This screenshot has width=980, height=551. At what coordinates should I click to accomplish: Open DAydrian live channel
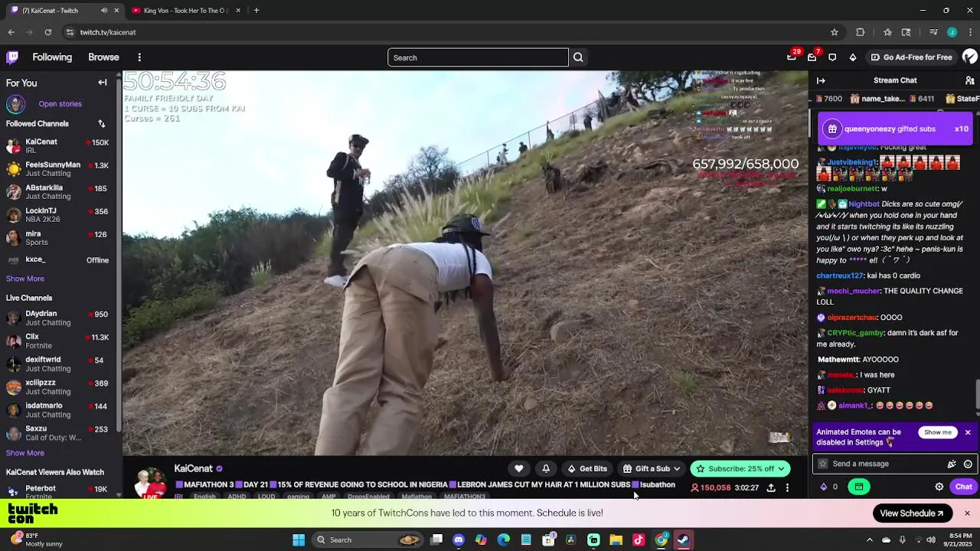click(59, 318)
